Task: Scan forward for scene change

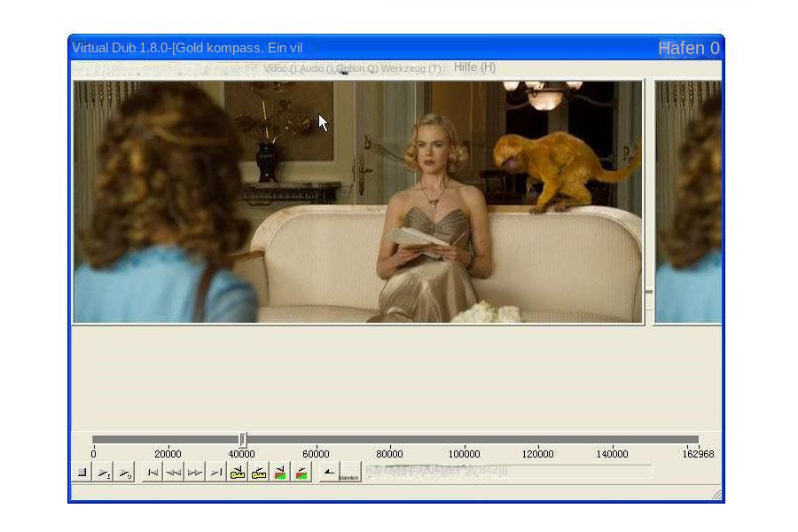Action: (301, 473)
